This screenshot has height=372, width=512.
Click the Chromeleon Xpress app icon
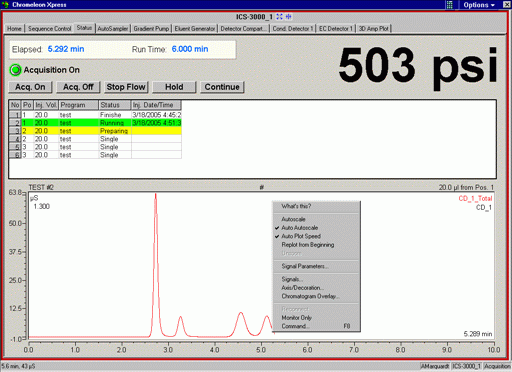coord(5,5)
